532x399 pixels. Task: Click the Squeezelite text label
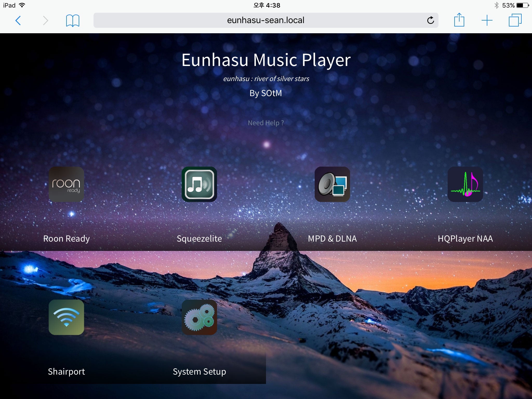(199, 238)
